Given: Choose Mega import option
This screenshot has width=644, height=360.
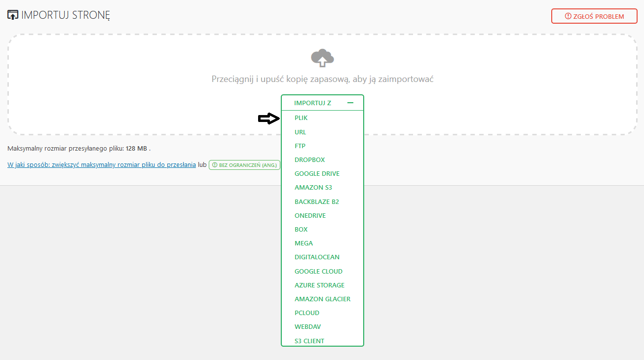Looking at the screenshot, I should pyautogui.click(x=303, y=243).
